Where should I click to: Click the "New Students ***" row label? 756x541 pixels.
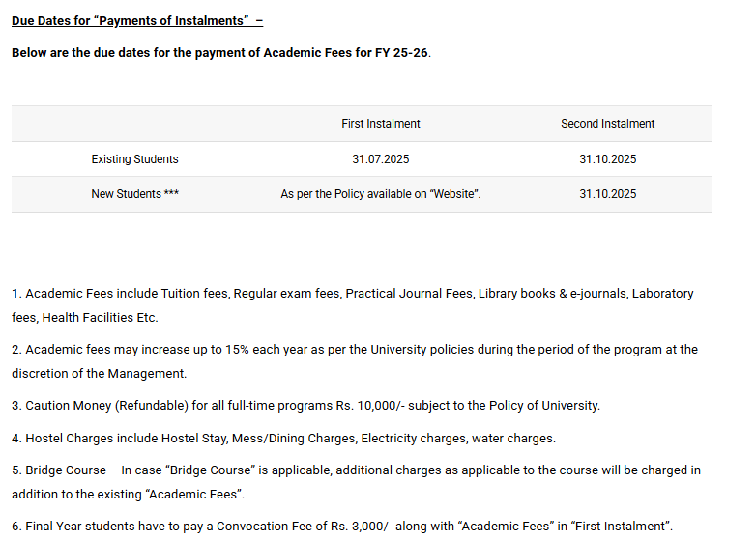coord(134,194)
